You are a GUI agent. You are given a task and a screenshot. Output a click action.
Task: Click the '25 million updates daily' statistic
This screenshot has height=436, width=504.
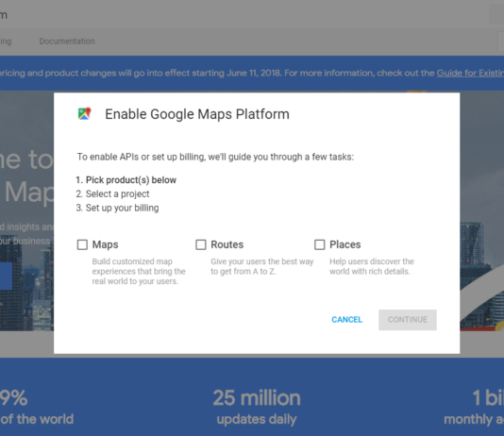click(257, 408)
